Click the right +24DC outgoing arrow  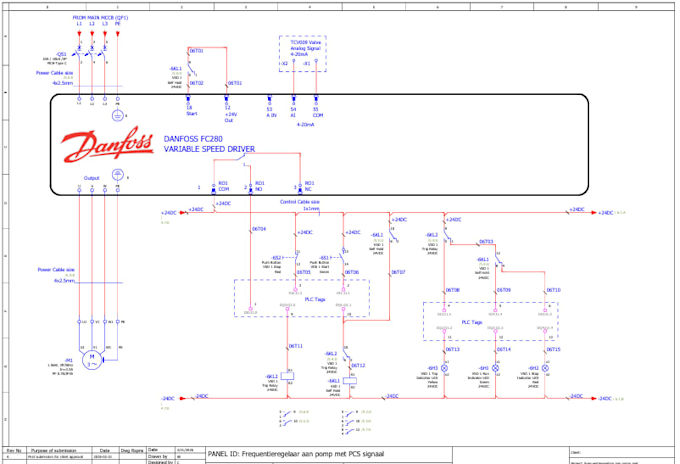coord(594,212)
